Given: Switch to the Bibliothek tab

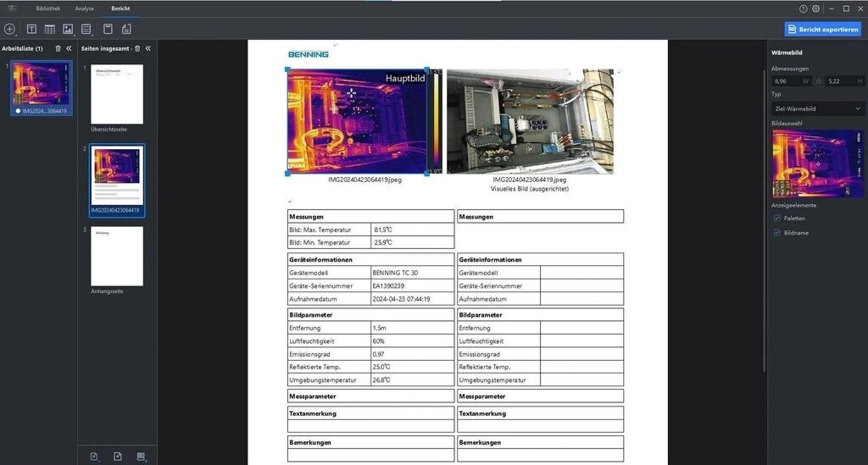Looking at the screenshot, I should point(47,8).
